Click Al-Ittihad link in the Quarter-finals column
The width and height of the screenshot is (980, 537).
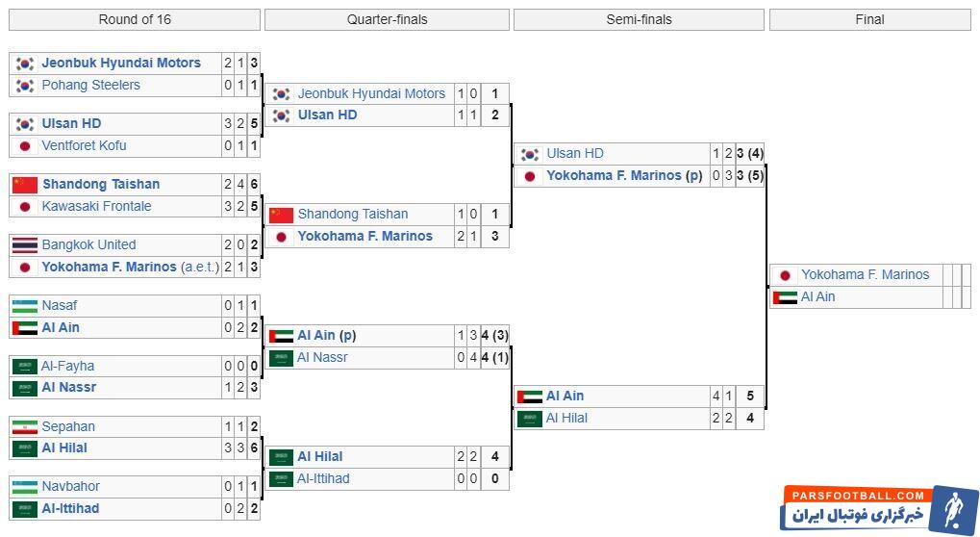point(323,478)
